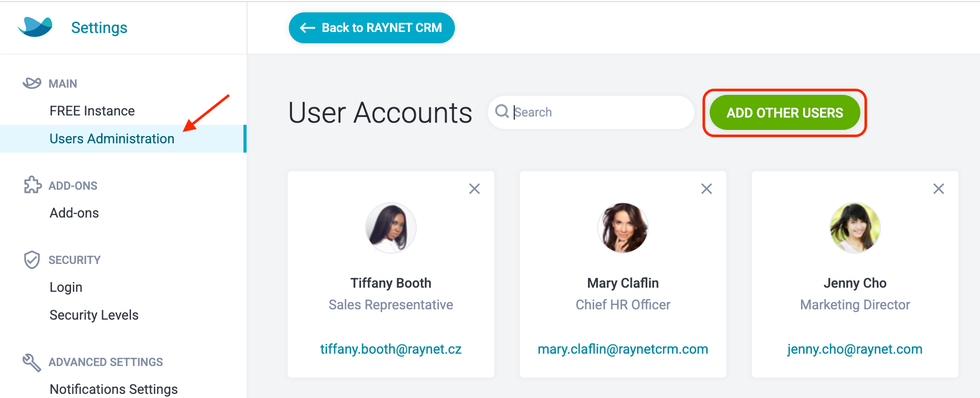The height and width of the screenshot is (398, 980).
Task: Click the SECURITY section label
Action: click(74, 260)
